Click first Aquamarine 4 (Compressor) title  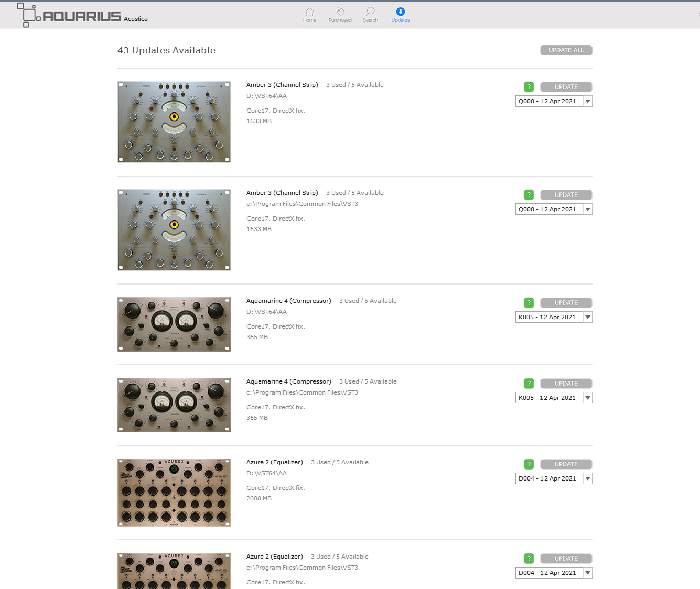(289, 301)
